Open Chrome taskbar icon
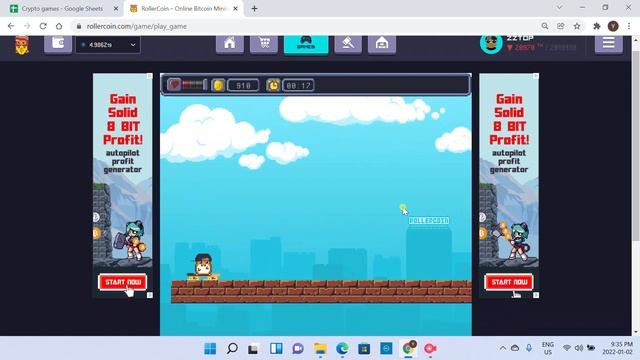The height and width of the screenshot is (360, 640). click(x=408, y=349)
